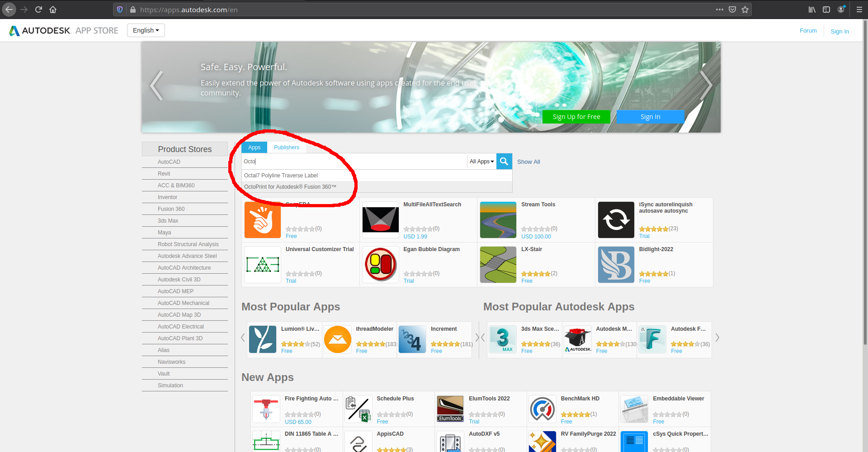Open the Autodesk Civil 3D store
The image size is (868, 452).
click(179, 280)
